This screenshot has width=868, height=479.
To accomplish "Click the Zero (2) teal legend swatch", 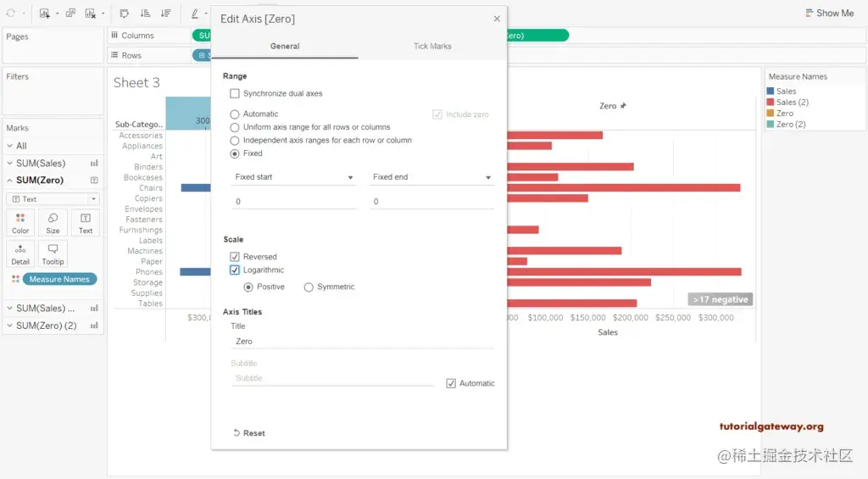I will click(x=770, y=124).
